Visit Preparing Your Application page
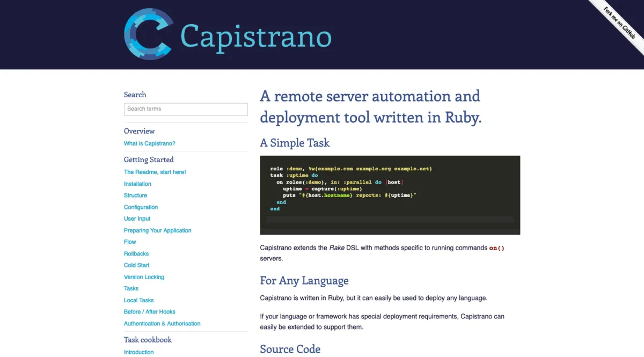The image size is (644, 357). pyautogui.click(x=158, y=230)
